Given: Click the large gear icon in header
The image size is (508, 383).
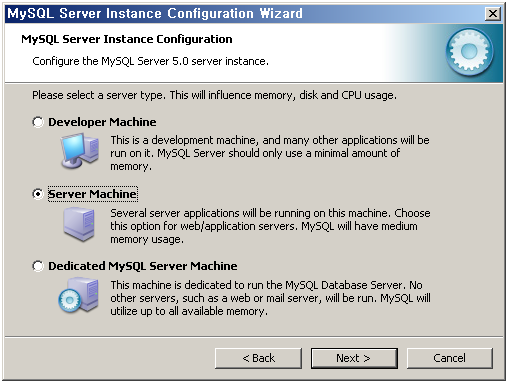Looking at the screenshot, I should tap(470, 52).
